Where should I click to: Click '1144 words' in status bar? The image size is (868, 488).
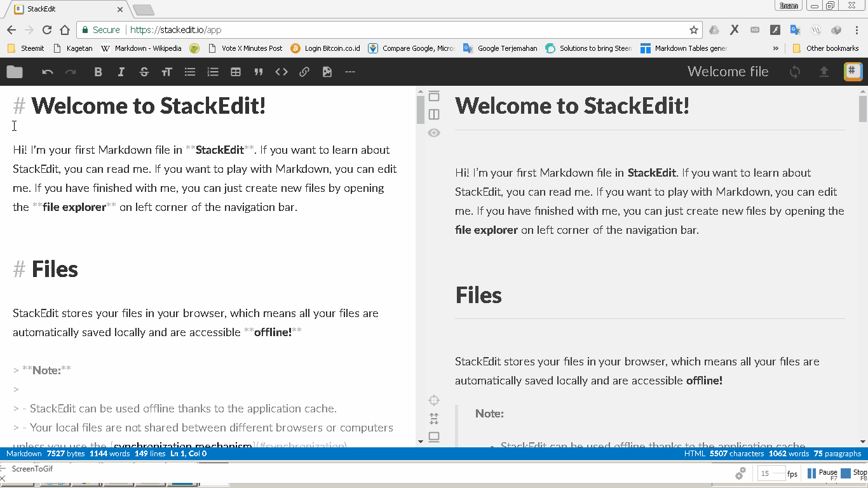(110, 454)
